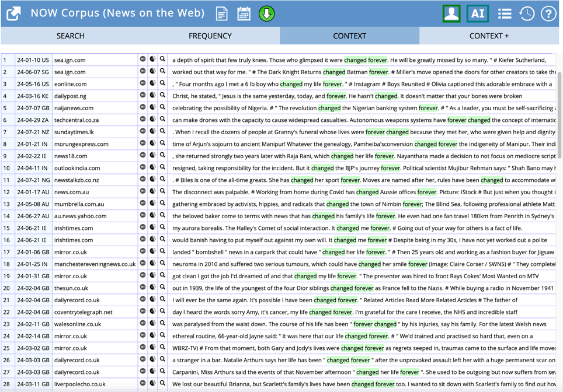
Task: Click date cell 24-04-29 ZA
Action: 33,120
